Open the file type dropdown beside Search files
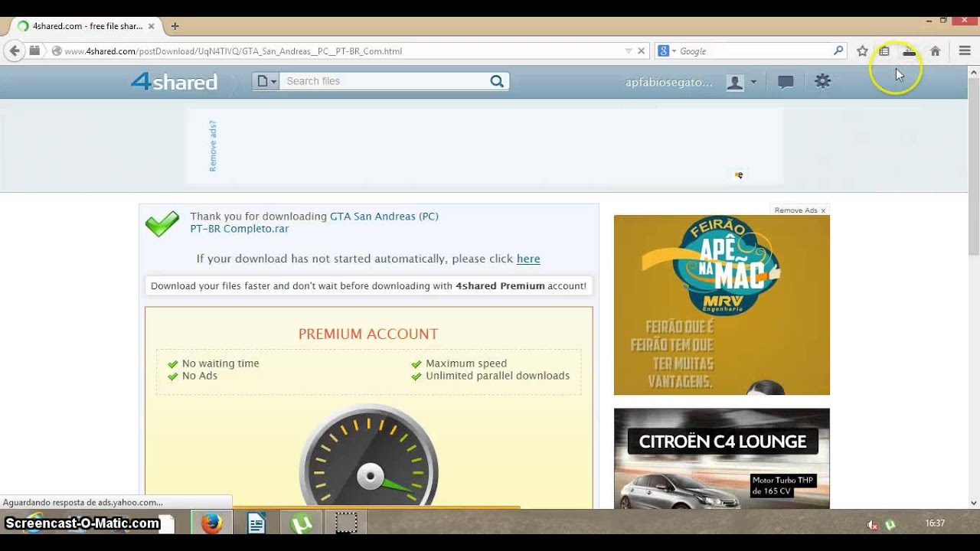The image size is (980, 551). click(x=266, y=81)
